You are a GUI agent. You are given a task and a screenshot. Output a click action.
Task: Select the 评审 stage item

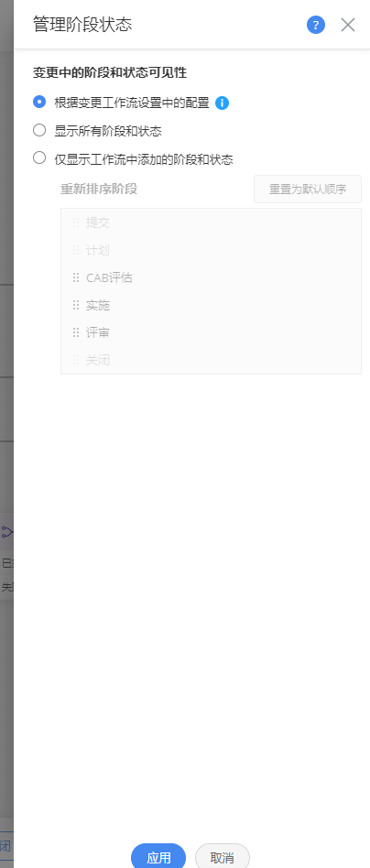211,332
